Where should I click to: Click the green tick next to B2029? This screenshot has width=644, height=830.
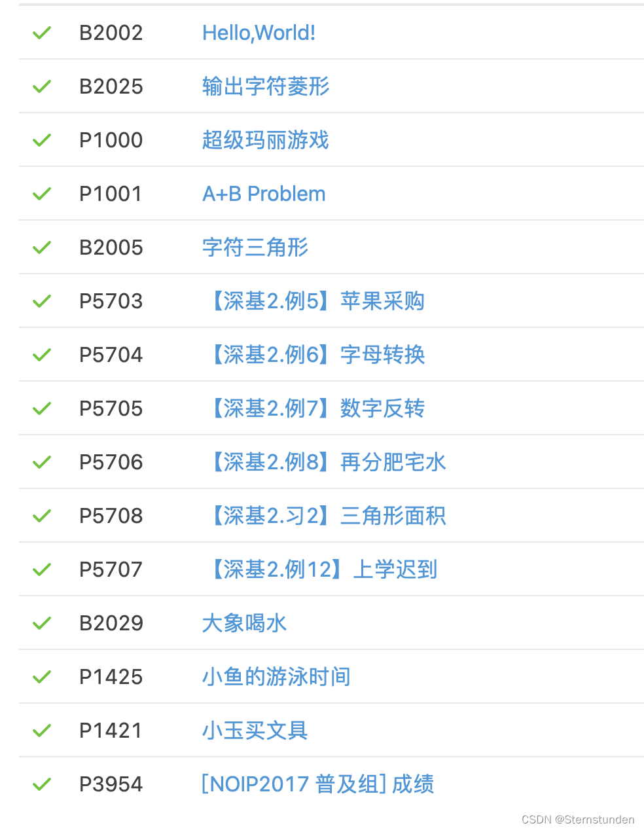pyautogui.click(x=42, y=623)
